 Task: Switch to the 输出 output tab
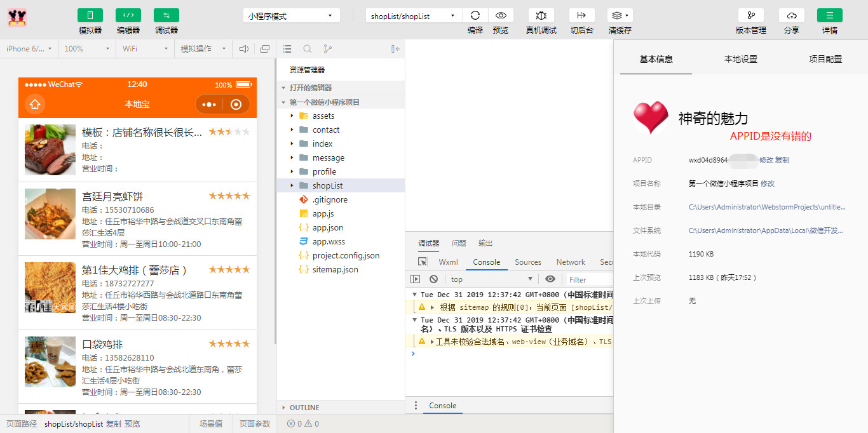[485, 243]
